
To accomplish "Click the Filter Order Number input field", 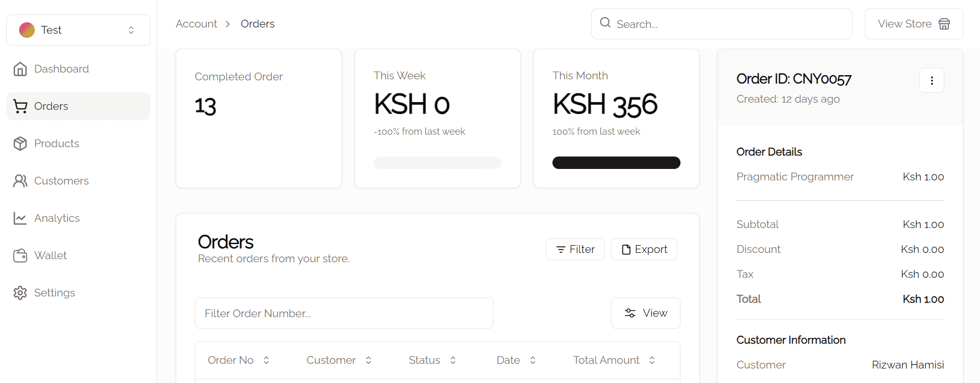I will point(344,313).
